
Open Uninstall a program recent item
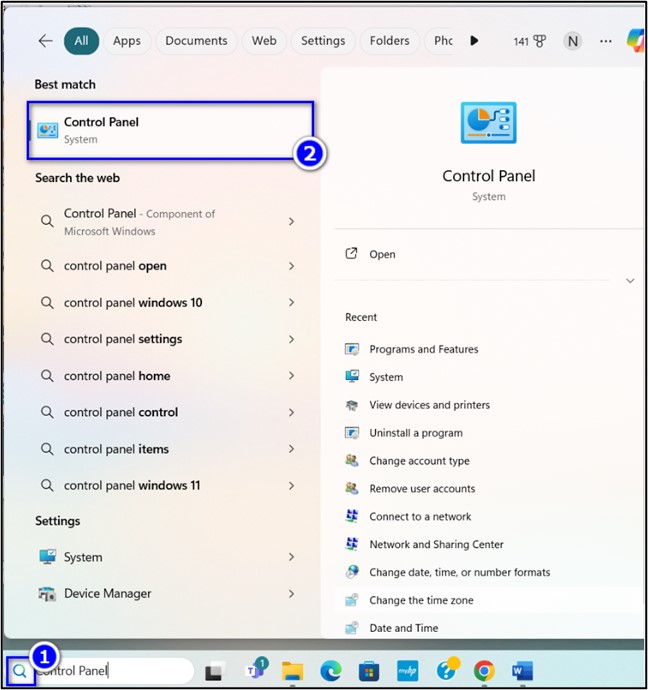(x=403, y=433)
